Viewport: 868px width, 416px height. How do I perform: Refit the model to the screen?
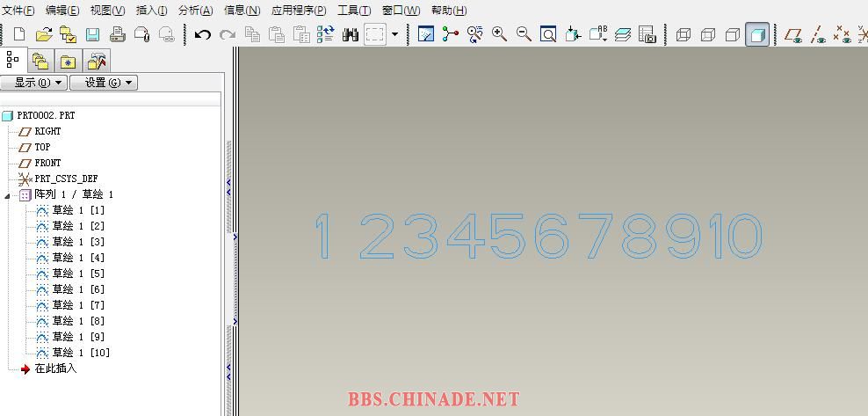(548, 35)
